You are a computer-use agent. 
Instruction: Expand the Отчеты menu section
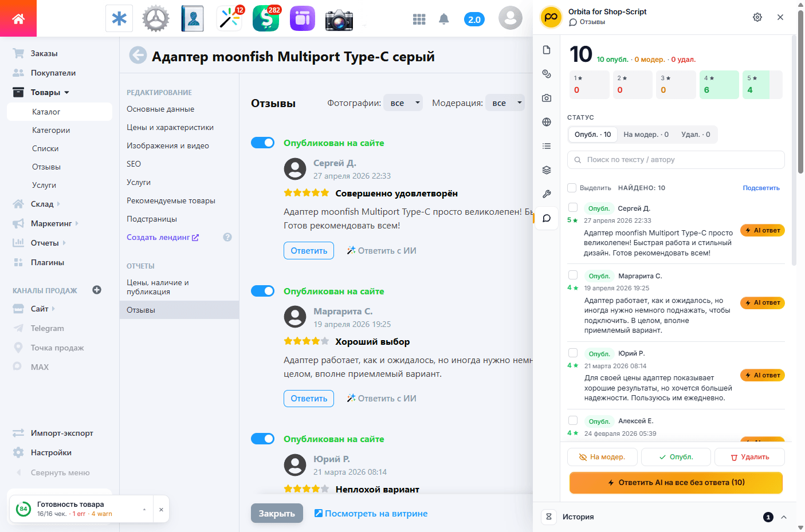[64, 243]
